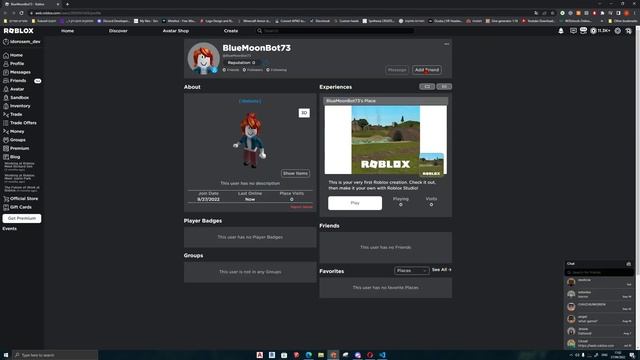The height and width of the screenshot is (360, 640).
Task: Open the Visual Studio Code taskbar icon
Action: [x=382, y=355]
